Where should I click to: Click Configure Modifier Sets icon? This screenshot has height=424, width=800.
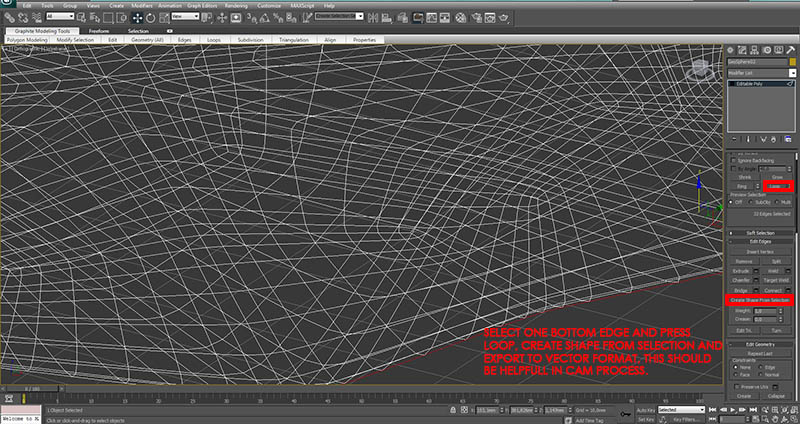coord(788,139)
